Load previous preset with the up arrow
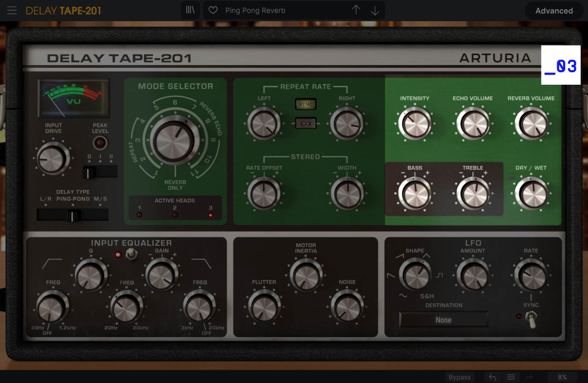The image size is (588, 383). pos(356,10)
